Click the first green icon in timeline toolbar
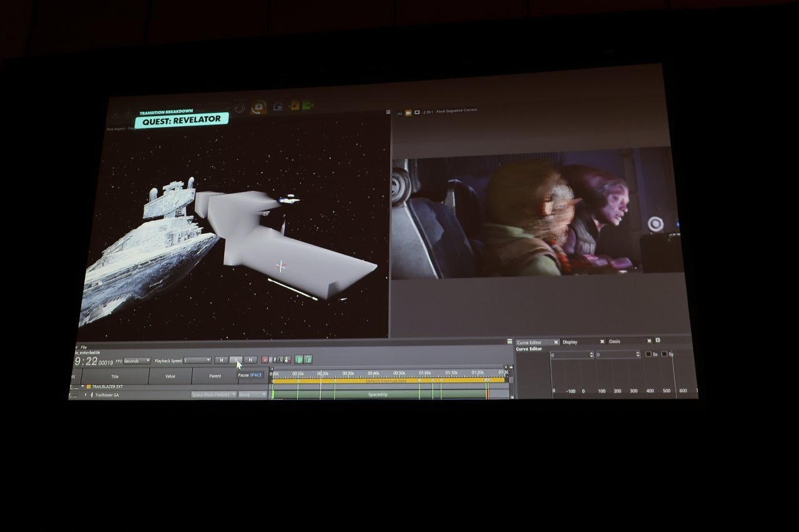 click(x=299, y=359)
